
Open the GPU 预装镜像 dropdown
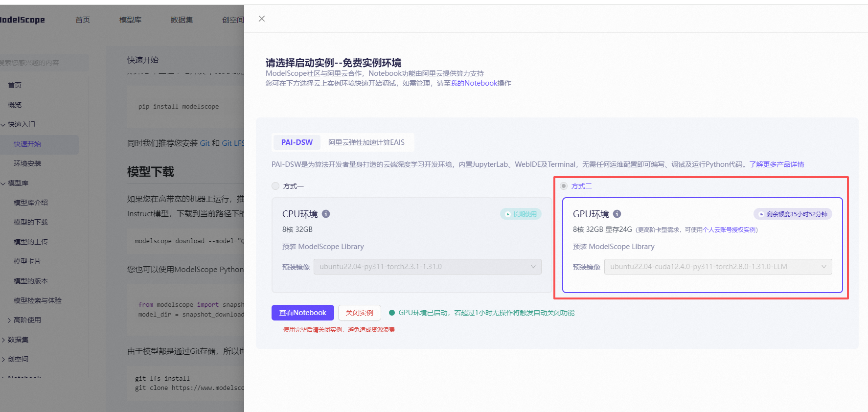click(x=718, y=267)
